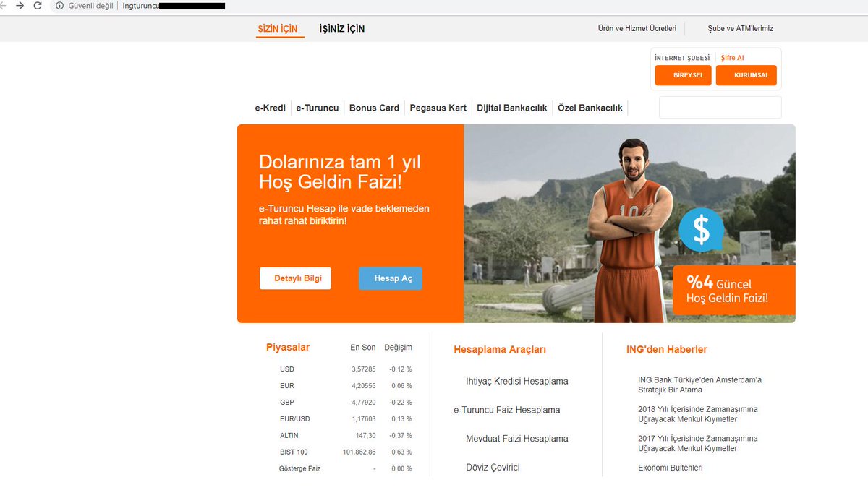
Task: Click the BIST 100 value 101.862,86
Action: tap(359, 452)
